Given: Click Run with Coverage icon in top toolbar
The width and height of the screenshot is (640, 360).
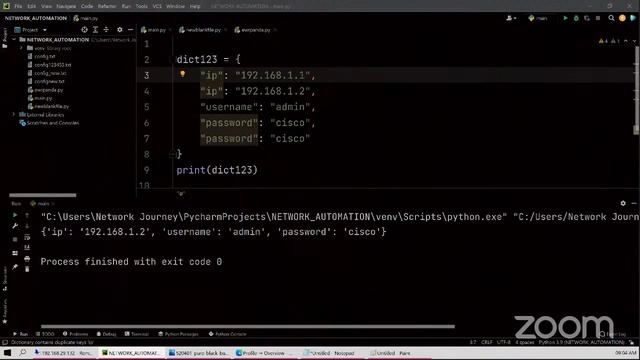Looking at the screenshot, I should [587, 18].
